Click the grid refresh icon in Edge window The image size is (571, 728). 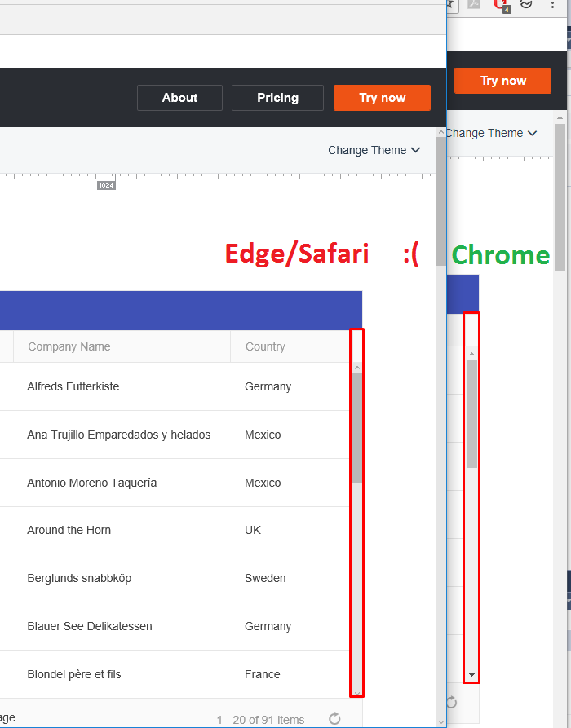334,718
